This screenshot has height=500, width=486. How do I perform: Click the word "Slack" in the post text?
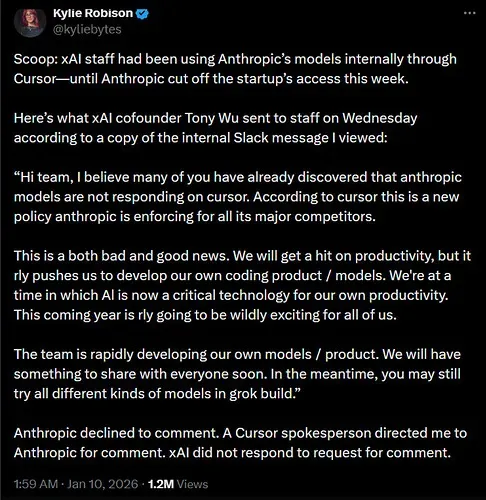click(251, 138)
